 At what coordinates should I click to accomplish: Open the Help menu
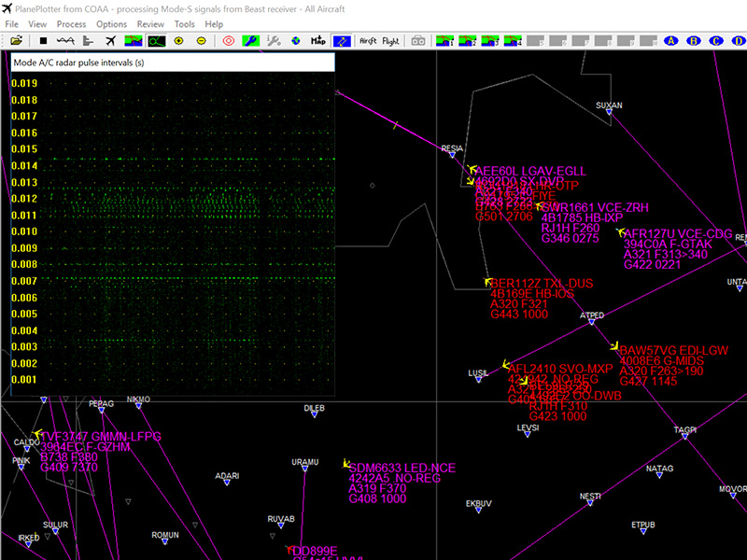[x=214, y=24]
